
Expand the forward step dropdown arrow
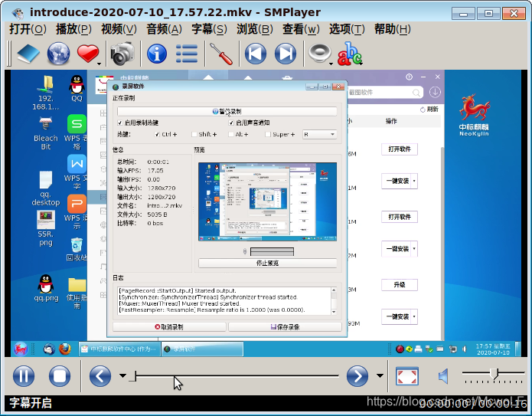pyautogui.click(x=380, y=375)
